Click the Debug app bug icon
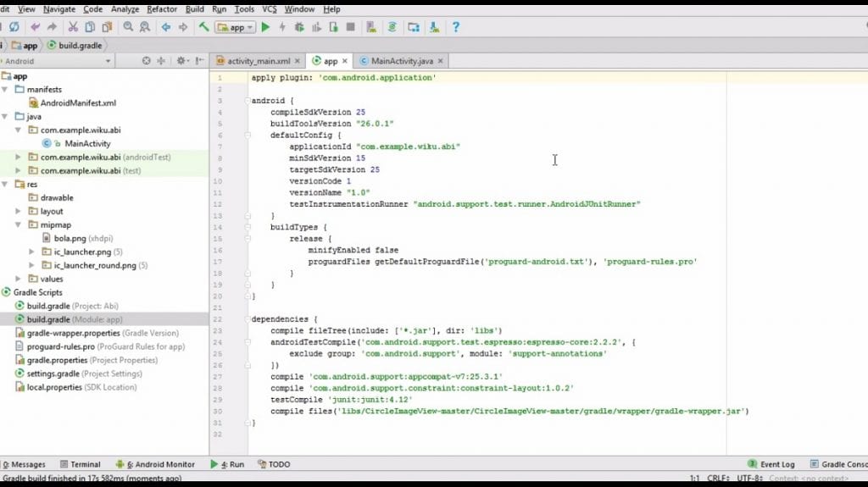 click(x=299, y=27)
